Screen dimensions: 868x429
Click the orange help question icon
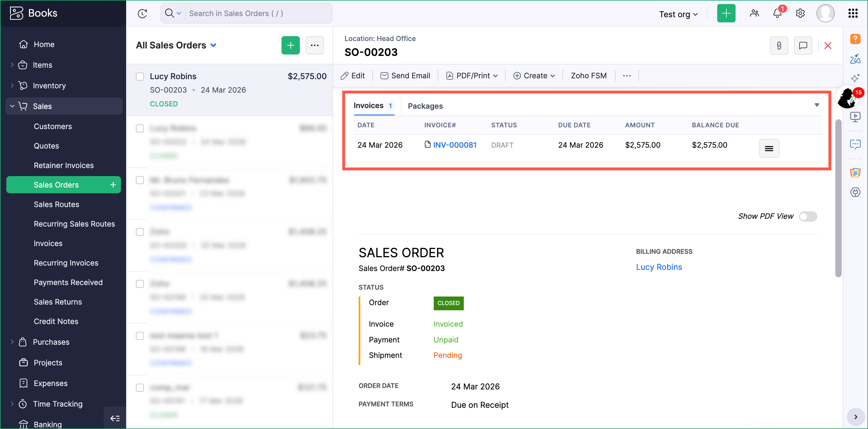pyautogui.click(x=855, y=39)
